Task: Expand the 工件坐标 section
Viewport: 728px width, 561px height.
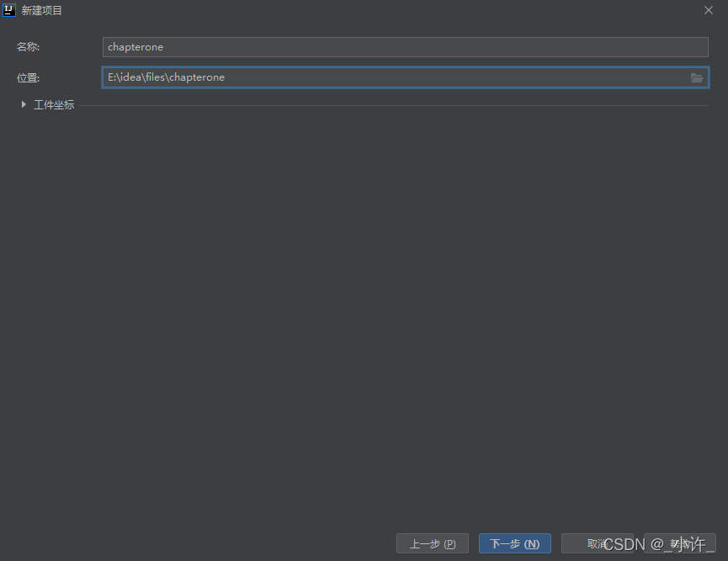Action: pyautogui.click(x=24, y=104)
